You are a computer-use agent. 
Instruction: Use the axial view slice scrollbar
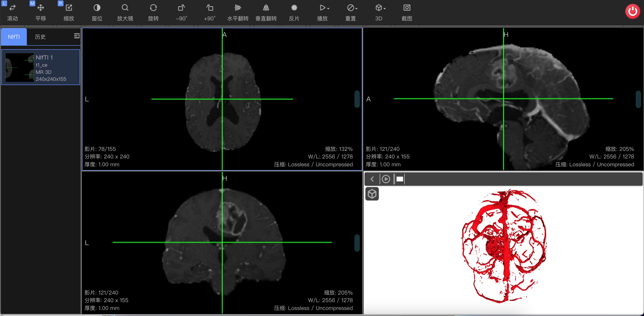(x=357, y=99)
